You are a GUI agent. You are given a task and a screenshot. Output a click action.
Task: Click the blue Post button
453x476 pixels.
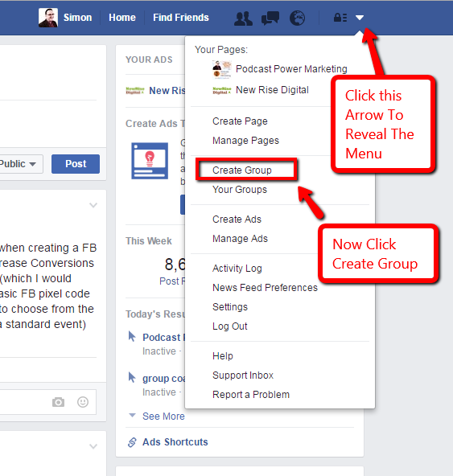(x=76, y=164)
